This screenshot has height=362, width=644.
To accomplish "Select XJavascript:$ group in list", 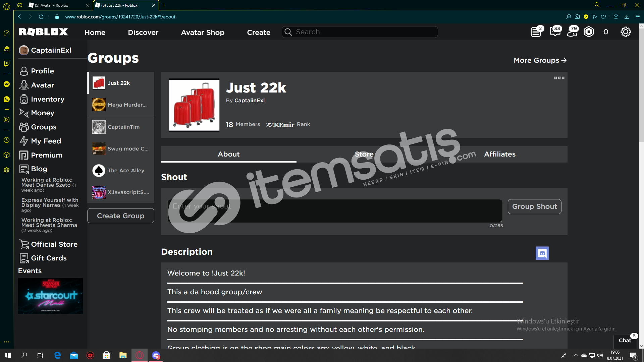I will point(121,192).
